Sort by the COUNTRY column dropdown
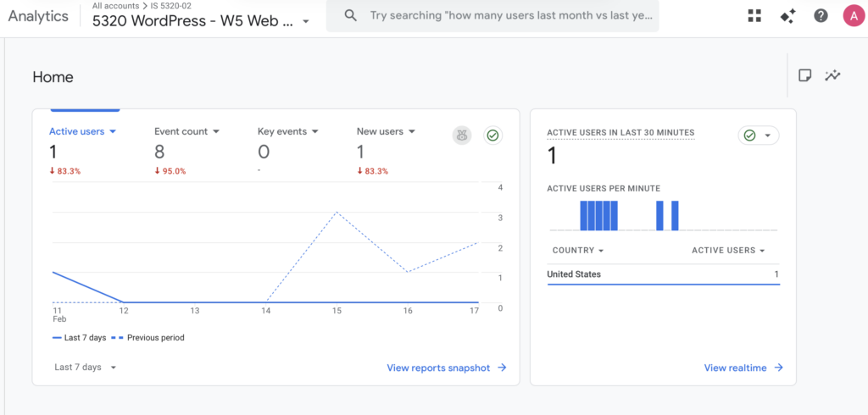 pos(577,251)
